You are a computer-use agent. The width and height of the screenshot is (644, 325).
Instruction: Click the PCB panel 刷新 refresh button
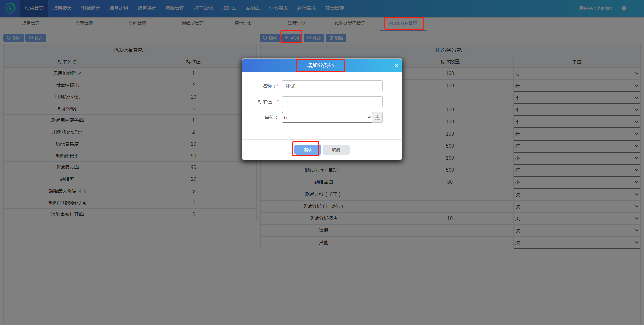tap(14, 38)
